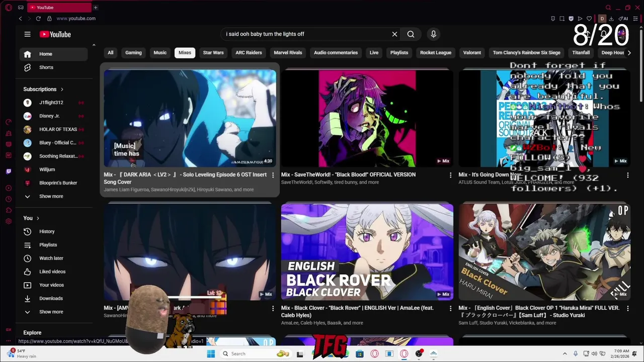The image size is (644, 362).
Task: Open a new browser tab
Action: (x=95, y=8)
